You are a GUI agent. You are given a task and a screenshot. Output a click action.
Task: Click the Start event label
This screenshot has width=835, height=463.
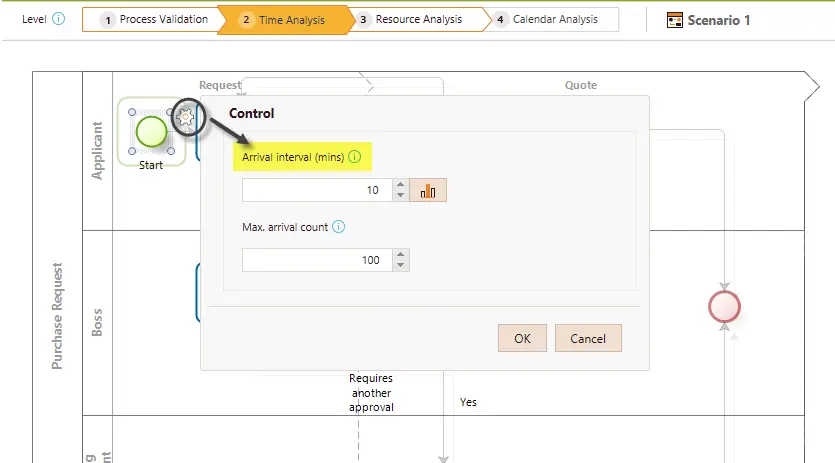pos(151,165)
